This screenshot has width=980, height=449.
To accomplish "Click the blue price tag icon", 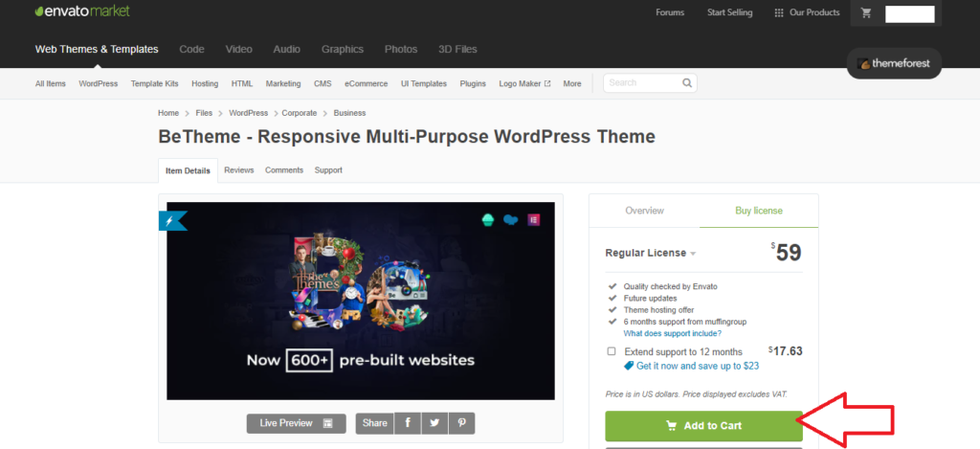I will [629, 366].
